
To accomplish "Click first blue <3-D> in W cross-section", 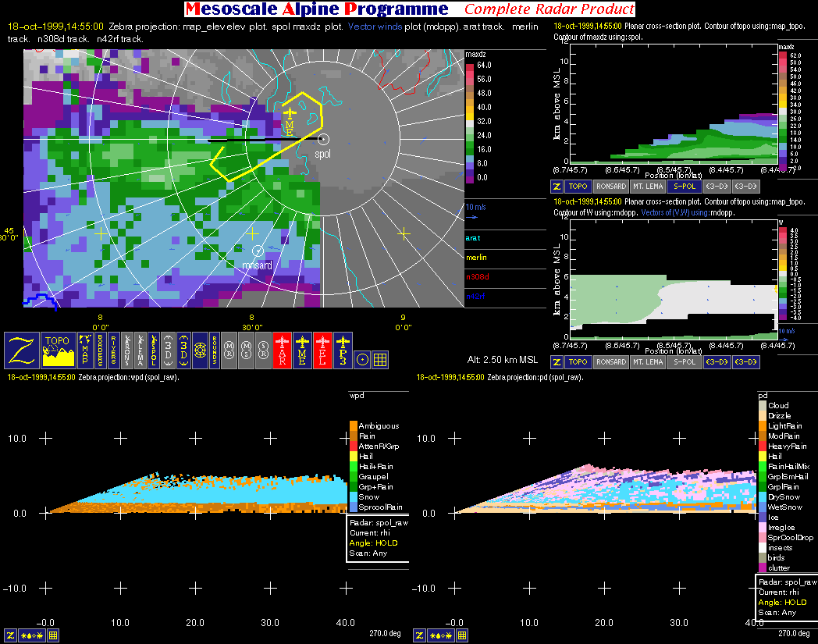I will click(717, 362).
